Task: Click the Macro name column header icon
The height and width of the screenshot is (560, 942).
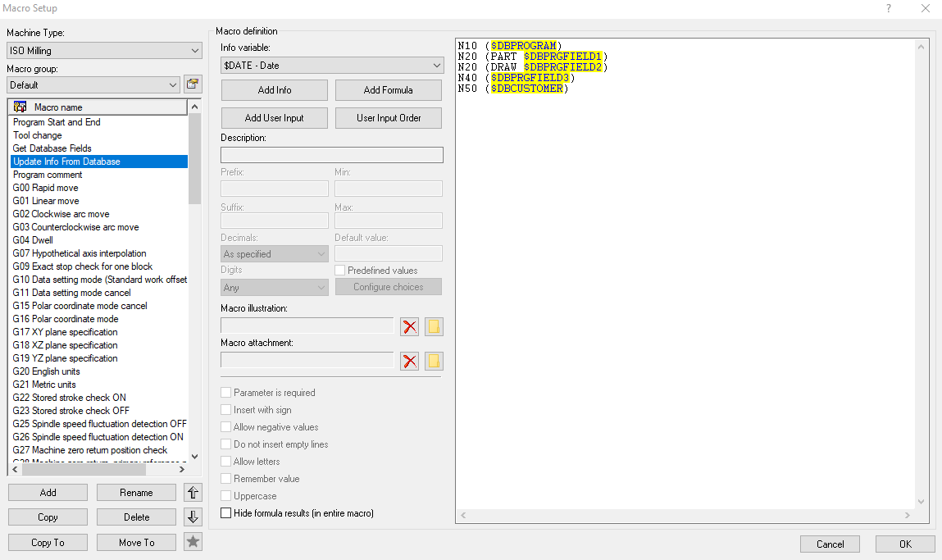Action: coord(20,107)
